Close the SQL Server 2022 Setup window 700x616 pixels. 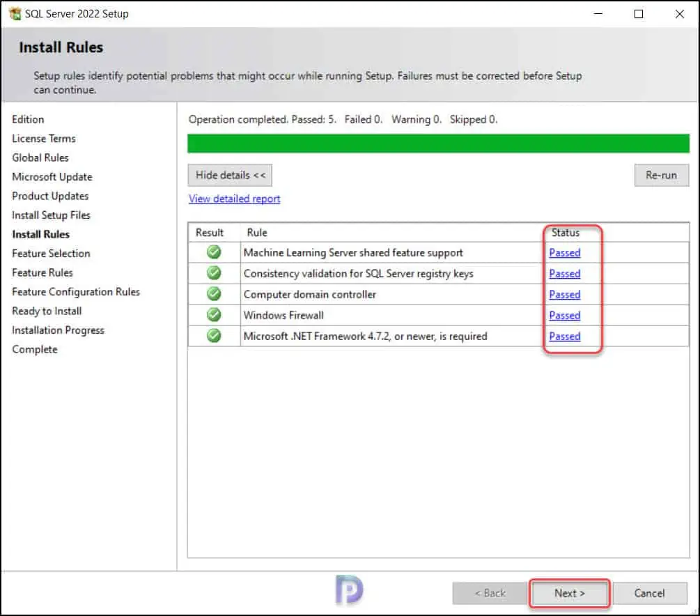point(680,14)
